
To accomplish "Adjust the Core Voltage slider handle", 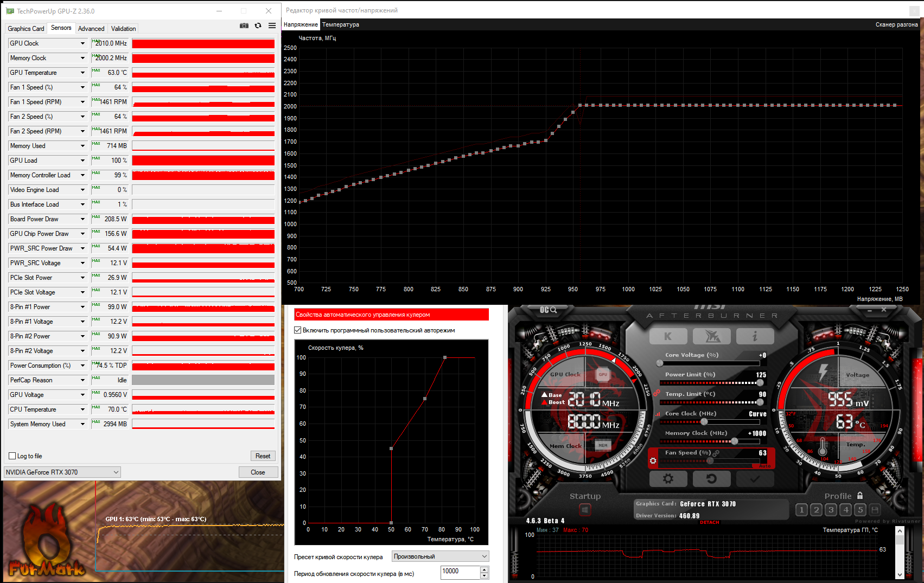I will pos(660,363).
